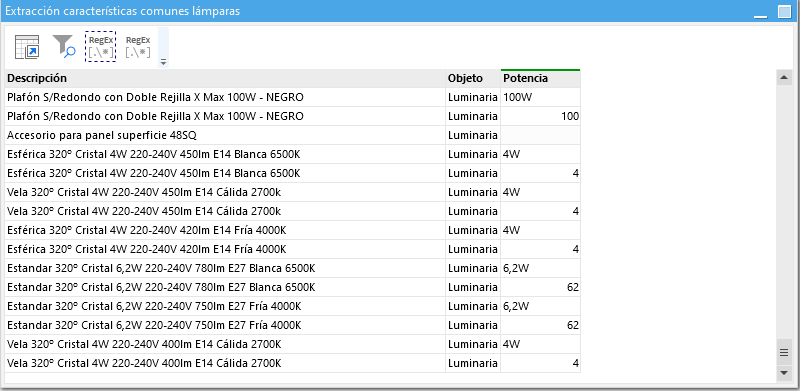
Task: Minimize the Extracción características window
Action: click(760, 12)
